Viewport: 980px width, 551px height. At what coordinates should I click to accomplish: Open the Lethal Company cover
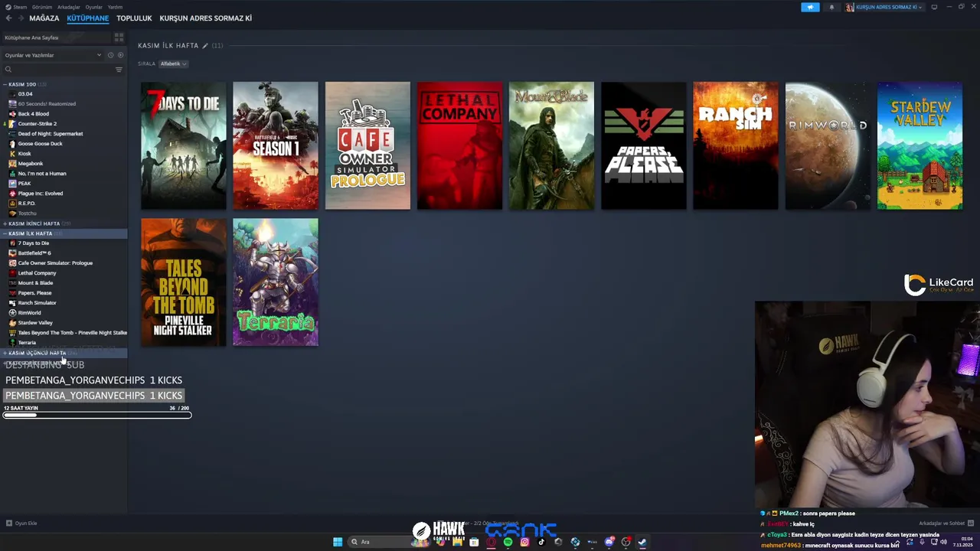pyautogui.click(x=459, y=145)
